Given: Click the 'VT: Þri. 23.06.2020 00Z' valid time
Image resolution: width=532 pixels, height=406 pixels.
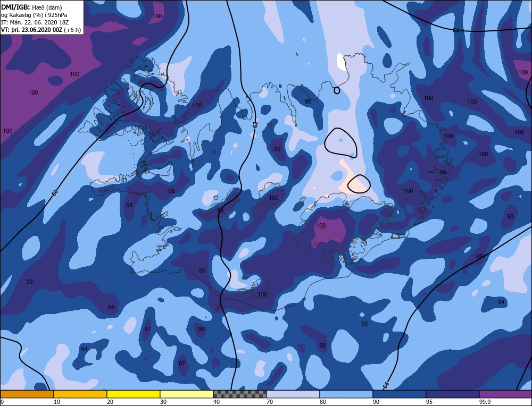Looking at the screenshot, I should [32, 30].
